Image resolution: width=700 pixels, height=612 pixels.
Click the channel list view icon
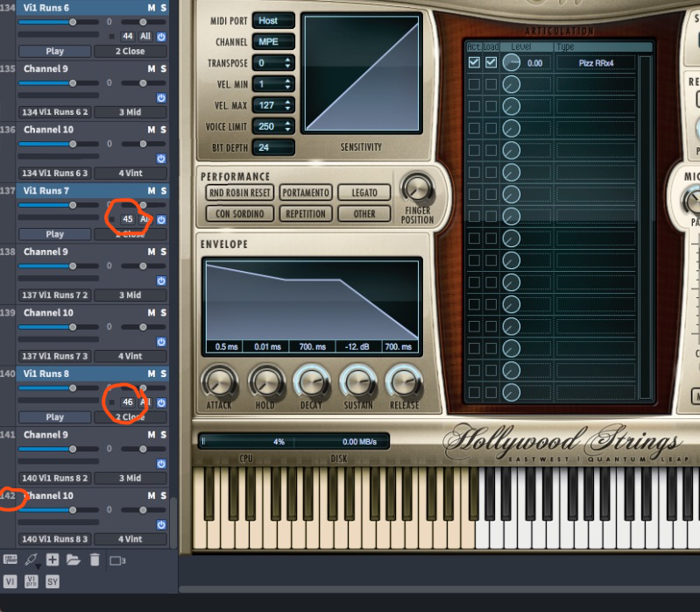tap(11, 559)
